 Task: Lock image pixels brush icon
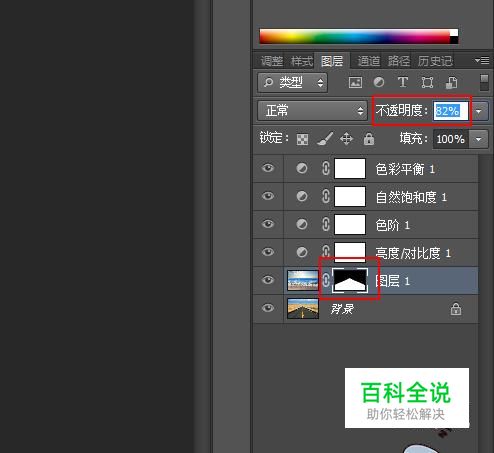pyautogui.click(x=325, y=139)
